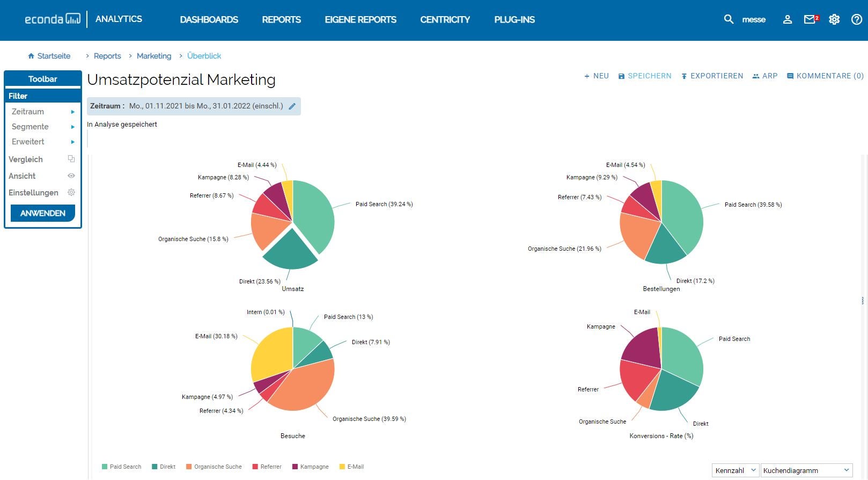
Task: Toggle the Ansicht eye icon
Action: [x=71, y=176]
